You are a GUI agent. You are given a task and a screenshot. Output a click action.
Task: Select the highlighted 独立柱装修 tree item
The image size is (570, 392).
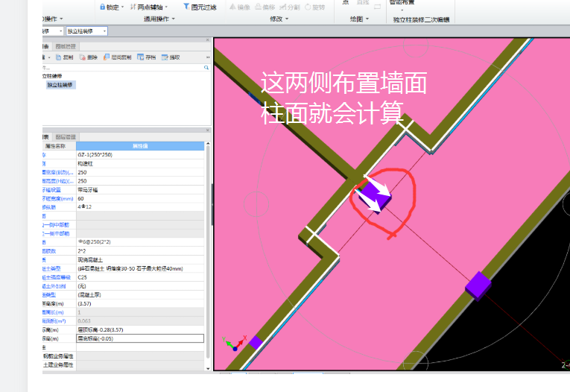(x=60, y=85)
